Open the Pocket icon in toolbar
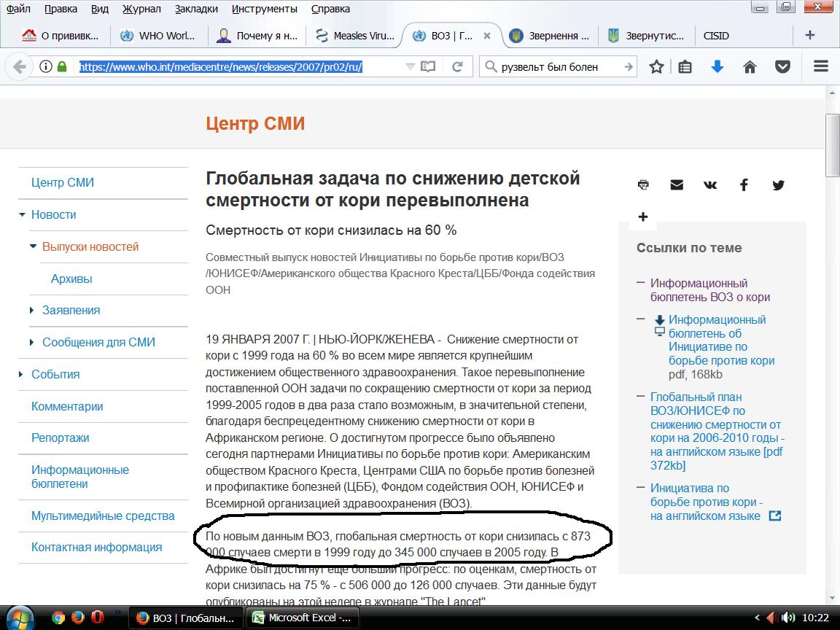 click(x=782, y=66)
